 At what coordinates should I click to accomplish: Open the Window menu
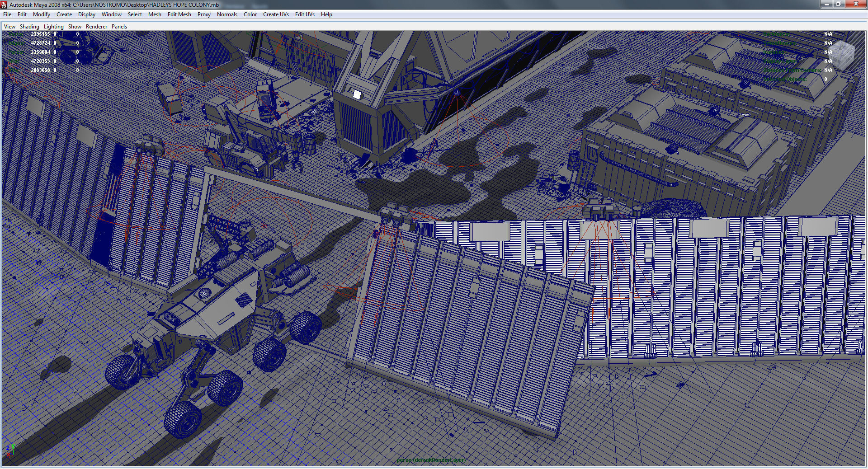pos(112,14)
